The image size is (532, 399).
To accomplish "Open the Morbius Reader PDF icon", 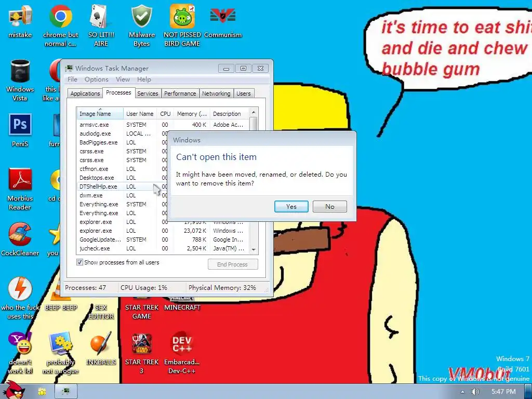I will (x=20, y=189).
